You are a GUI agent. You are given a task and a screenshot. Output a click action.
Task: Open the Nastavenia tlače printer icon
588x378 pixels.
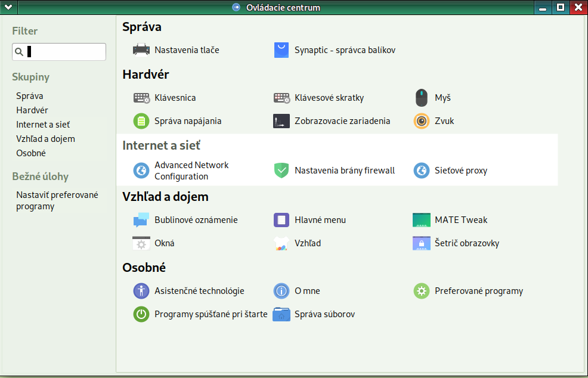tap(141, 50)
